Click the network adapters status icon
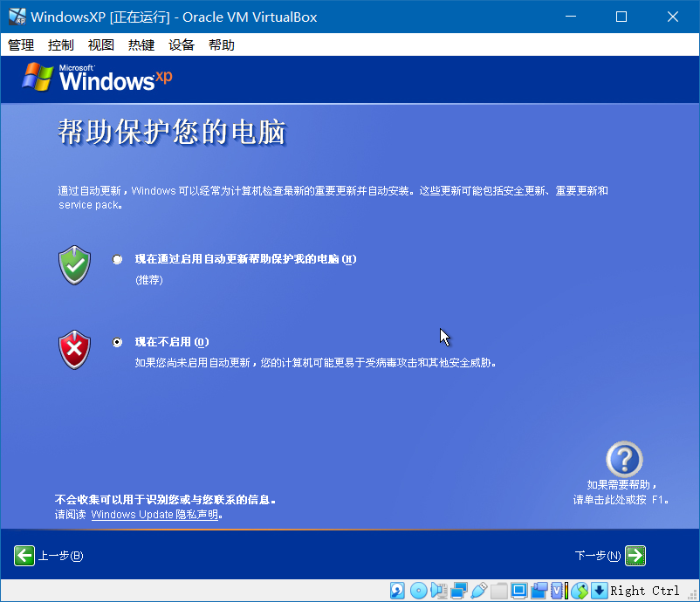The image size is (700, 602). click(459, 591)
